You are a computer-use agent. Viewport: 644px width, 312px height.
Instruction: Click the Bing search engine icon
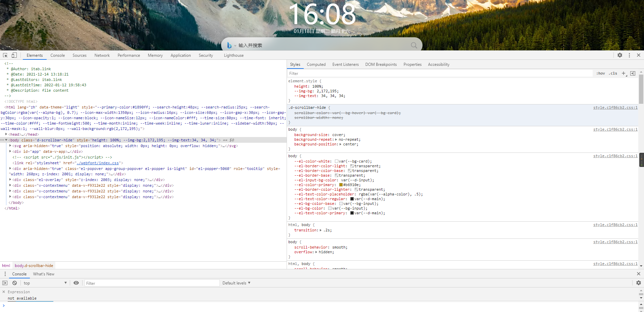pos(229,45)
